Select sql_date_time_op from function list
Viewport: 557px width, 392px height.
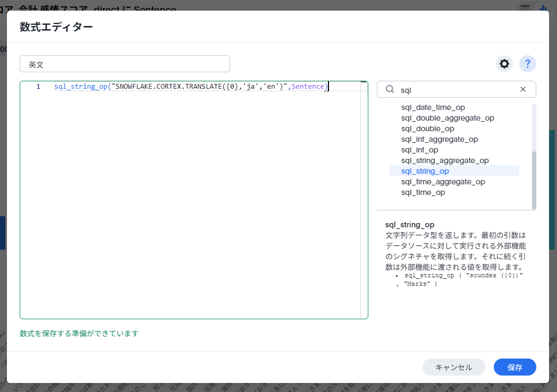[433, 107]
